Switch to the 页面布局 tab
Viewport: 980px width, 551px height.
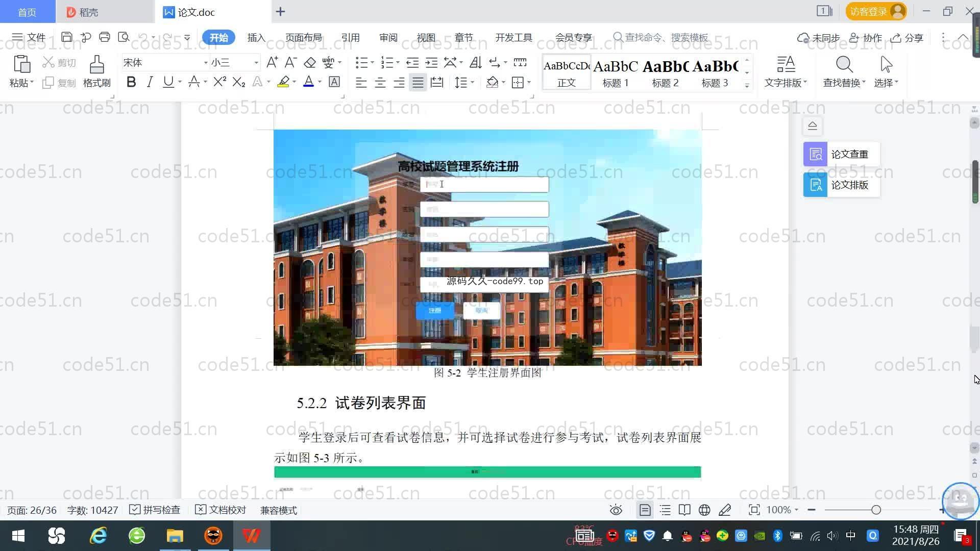[x=303, y=37]
